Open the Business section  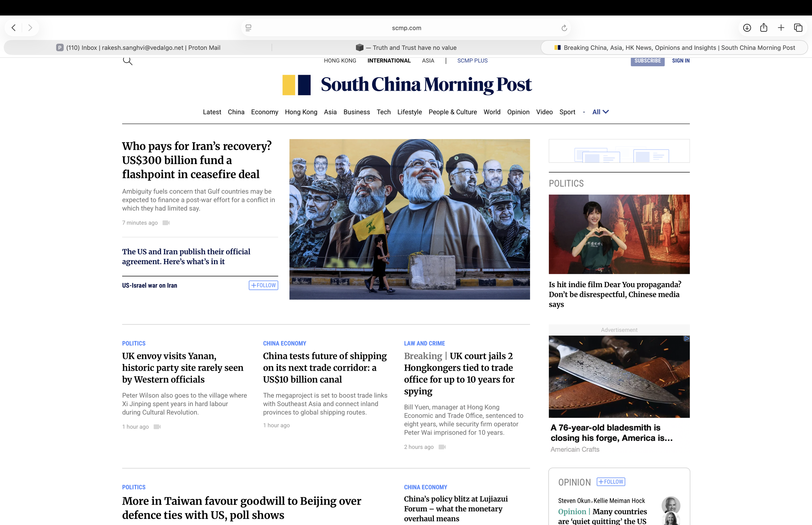pos(356,112)
